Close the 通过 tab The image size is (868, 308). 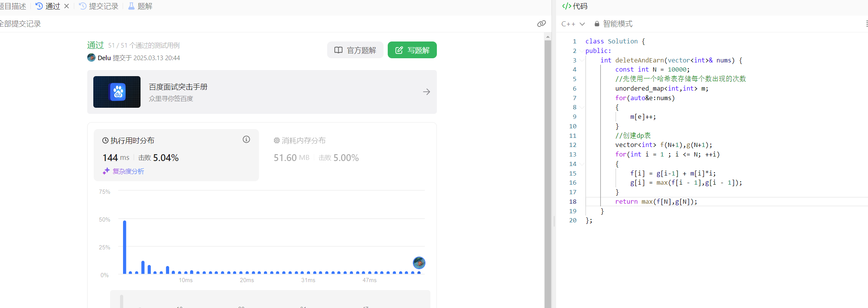click(67, 6)
